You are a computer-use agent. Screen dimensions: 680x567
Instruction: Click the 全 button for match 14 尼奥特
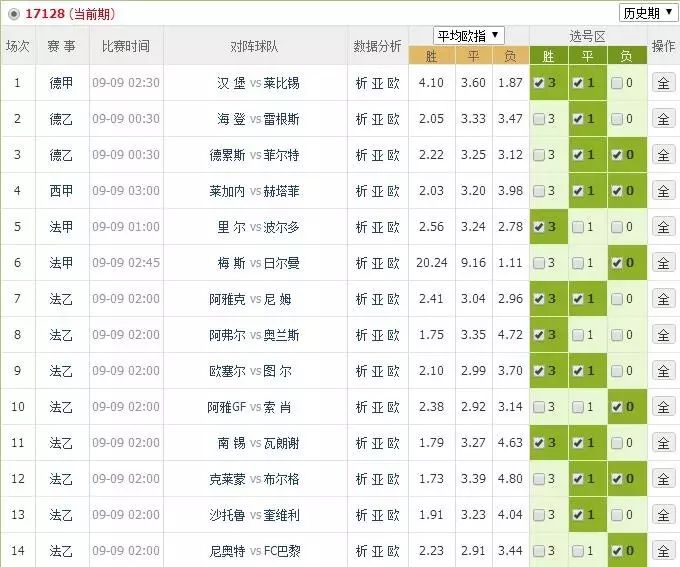coord(663,551)
